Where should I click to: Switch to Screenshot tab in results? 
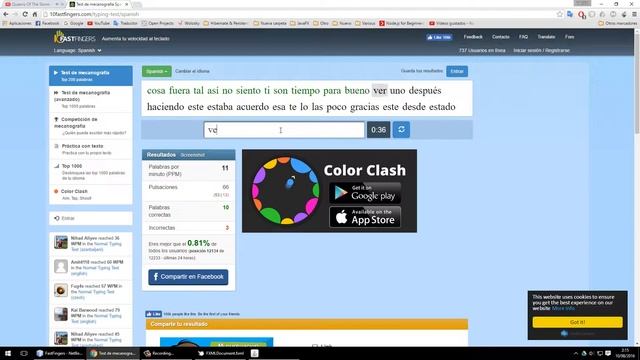coord(193,155)
